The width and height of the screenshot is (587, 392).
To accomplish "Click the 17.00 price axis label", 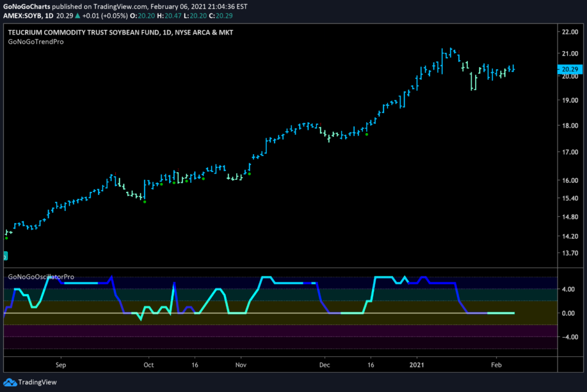I will [570, 152].
